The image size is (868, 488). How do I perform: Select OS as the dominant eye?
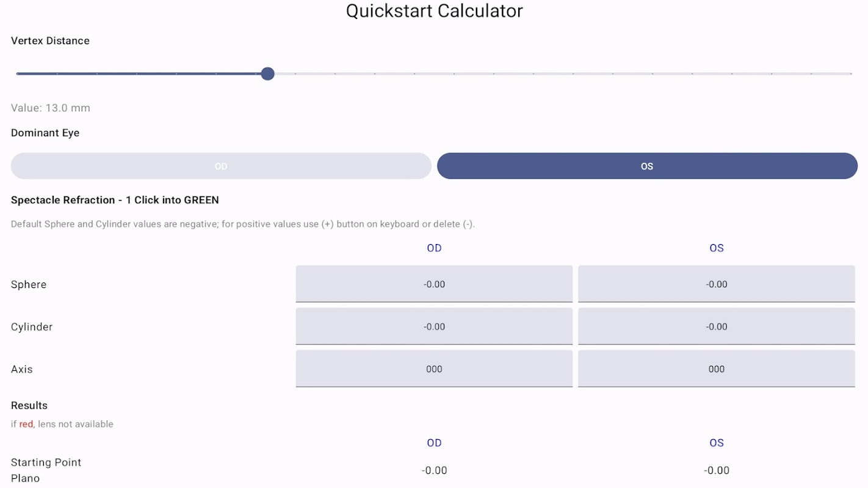coord(647,166)
